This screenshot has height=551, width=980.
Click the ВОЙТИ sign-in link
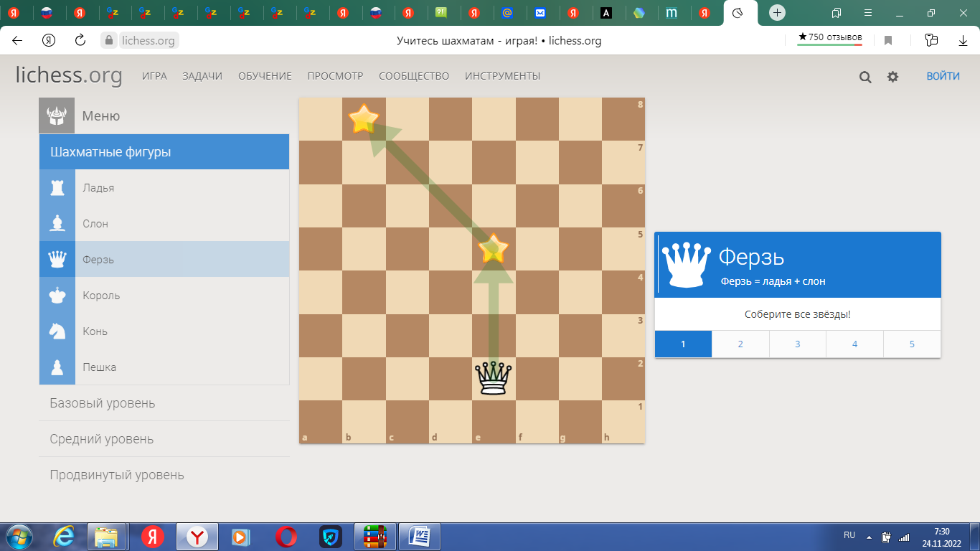tap(943, 76)
